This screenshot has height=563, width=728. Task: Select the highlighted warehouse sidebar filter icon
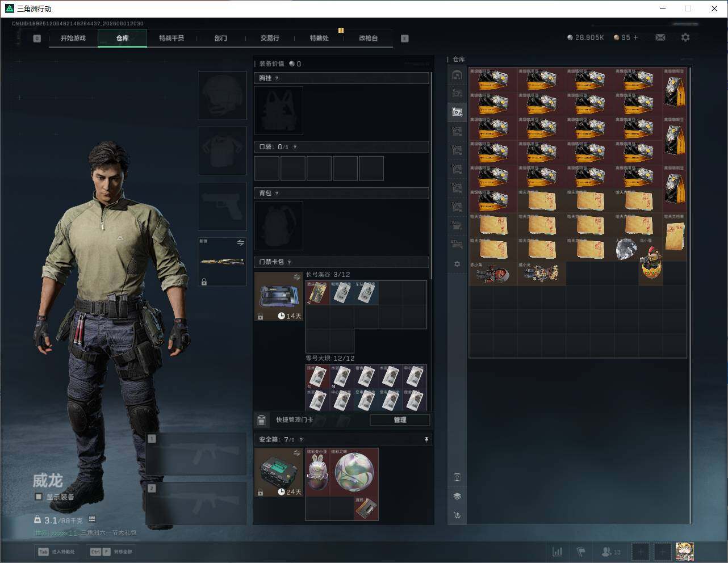(457, 112)
